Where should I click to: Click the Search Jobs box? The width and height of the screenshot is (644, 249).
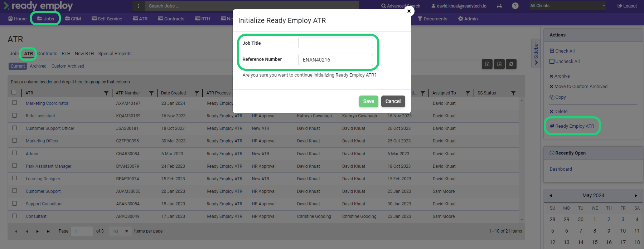click(252, 6)
